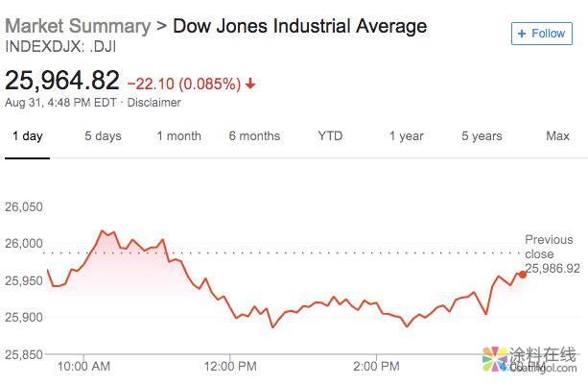The height and width of the screenshot is (385, 588).
Task: Select the Max range tab
Action: [557, 136]
